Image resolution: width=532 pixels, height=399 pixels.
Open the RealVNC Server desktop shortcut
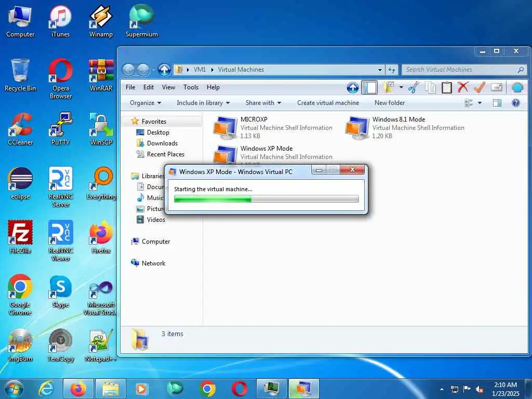tap(60, 187)
